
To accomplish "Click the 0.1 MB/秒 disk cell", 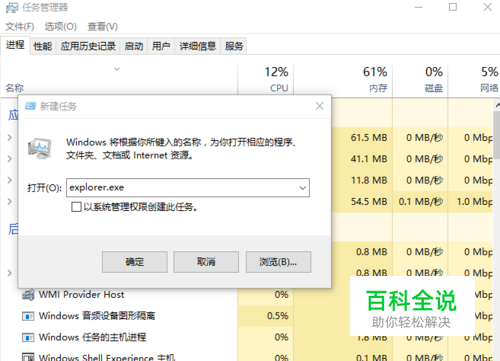I will point(420,201).
